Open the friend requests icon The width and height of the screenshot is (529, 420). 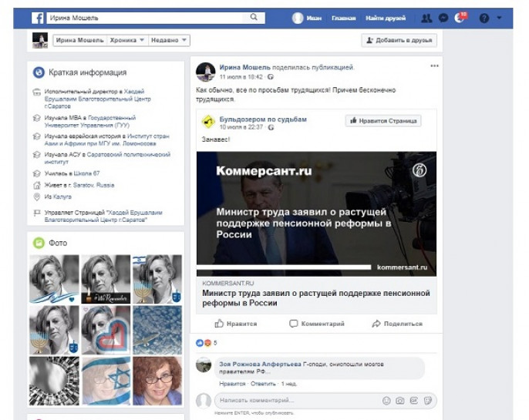pos(426,18)
